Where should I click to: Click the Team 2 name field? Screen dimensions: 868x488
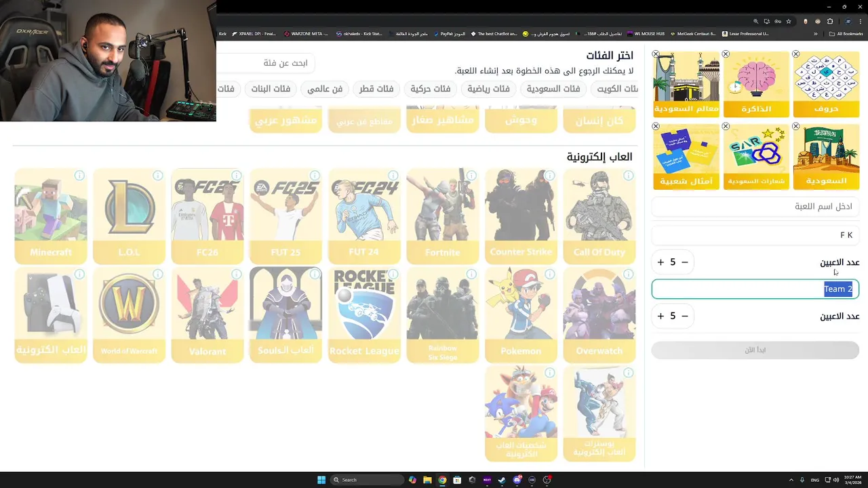[755, 289]
